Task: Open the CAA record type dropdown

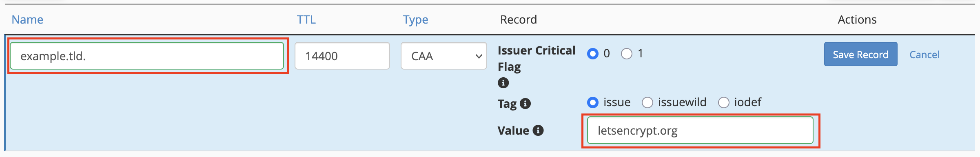Action: tap(444, 56)
